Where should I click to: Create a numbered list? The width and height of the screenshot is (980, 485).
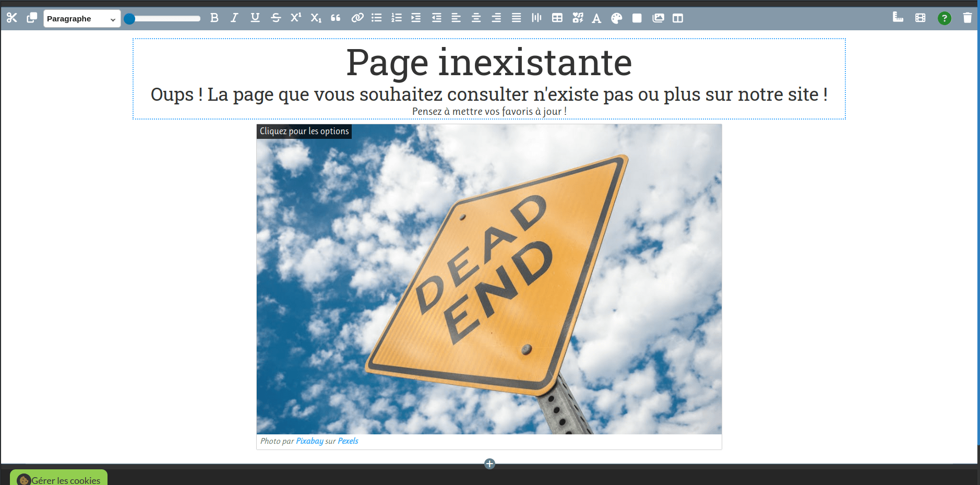(x=397, y=18)
